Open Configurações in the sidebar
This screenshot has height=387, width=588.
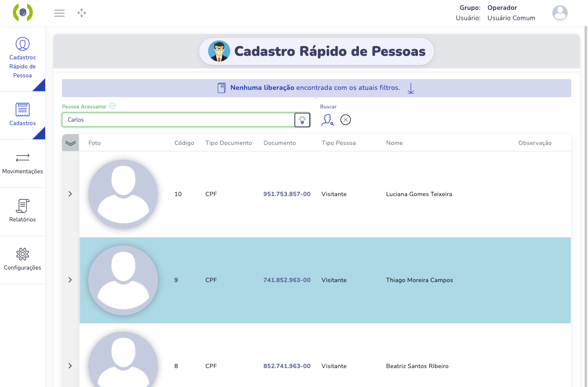22,260
